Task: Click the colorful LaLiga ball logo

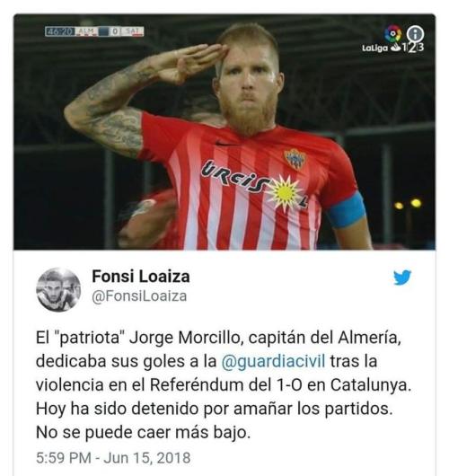Action: pos(392,34)
